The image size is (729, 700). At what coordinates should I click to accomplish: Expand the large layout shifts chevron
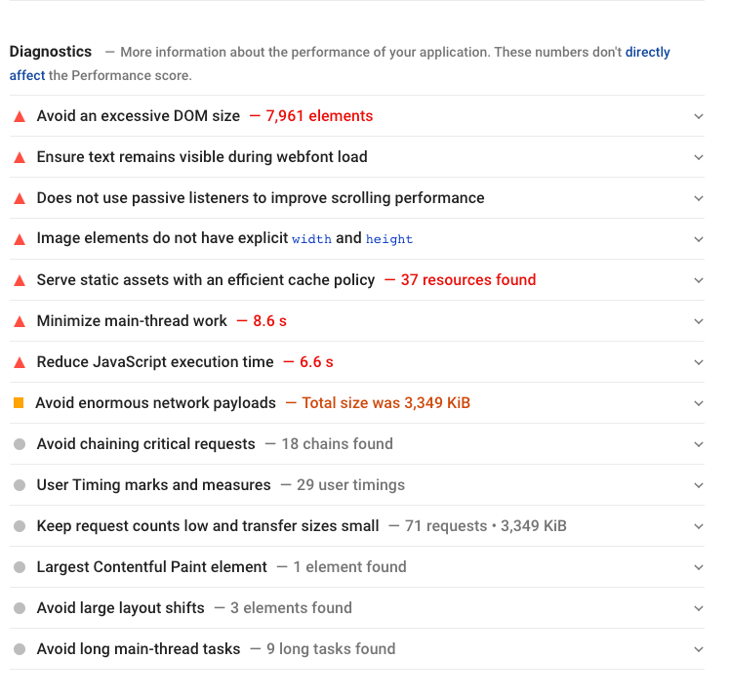click(x=698, y=608)
